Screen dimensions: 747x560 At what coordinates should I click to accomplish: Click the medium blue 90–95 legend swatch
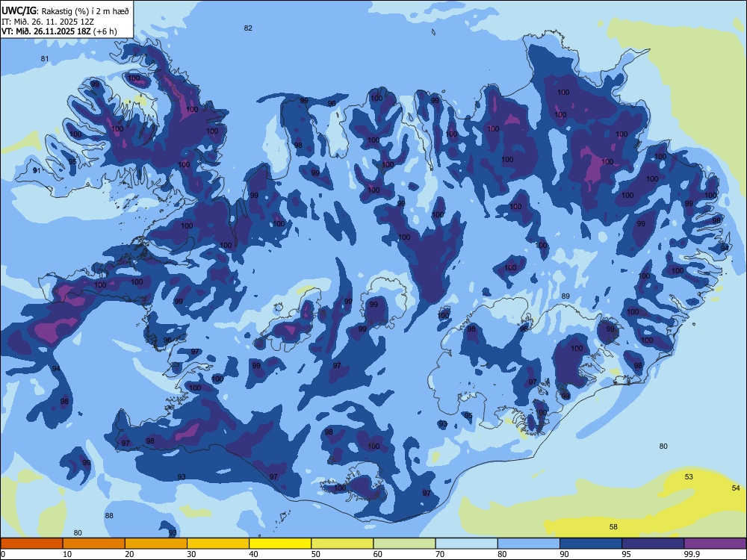tap(591, 544)
